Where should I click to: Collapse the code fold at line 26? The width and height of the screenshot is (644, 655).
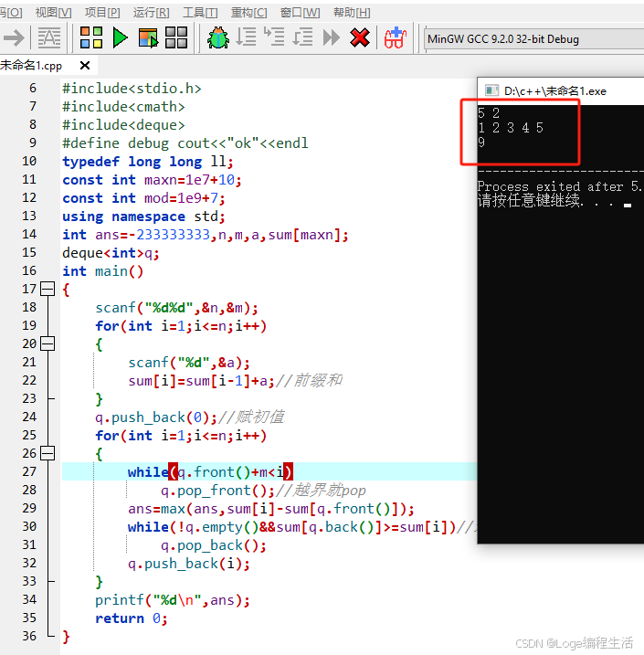(x=48, y=453)
